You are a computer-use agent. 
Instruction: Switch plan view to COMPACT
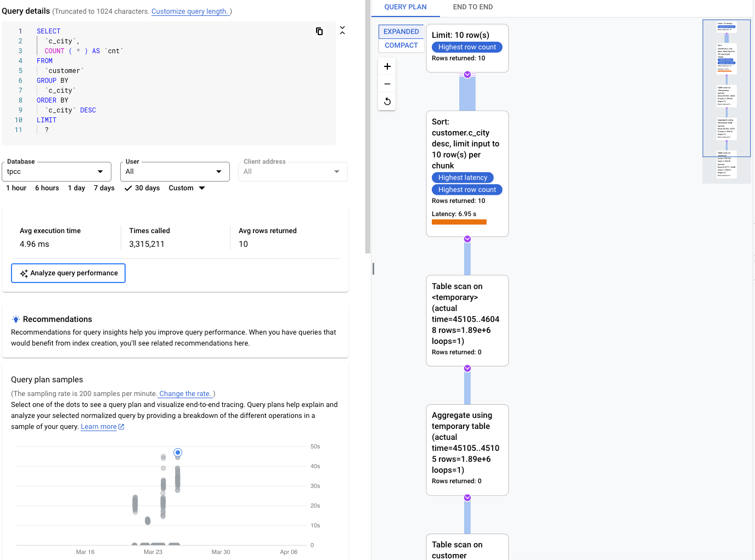pyautogui.click(x=401, y=45)
